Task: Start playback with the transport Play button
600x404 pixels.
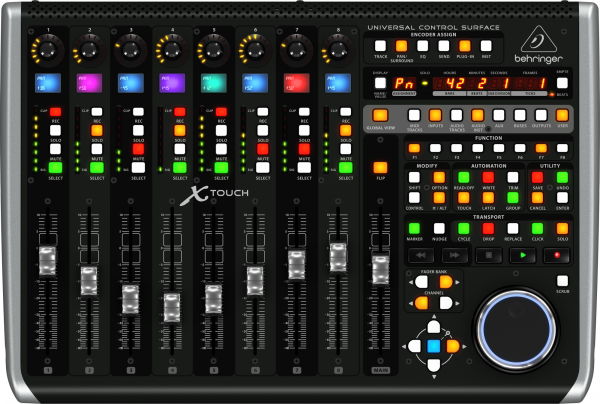Action: [523, 255]
